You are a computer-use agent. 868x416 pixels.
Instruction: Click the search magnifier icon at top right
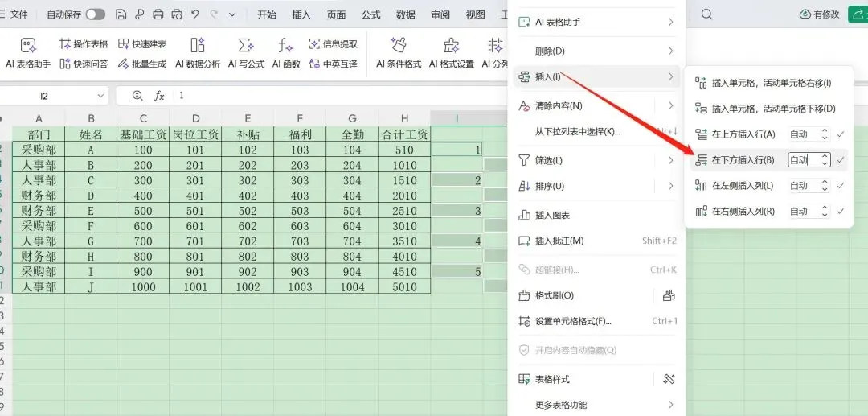707,15
